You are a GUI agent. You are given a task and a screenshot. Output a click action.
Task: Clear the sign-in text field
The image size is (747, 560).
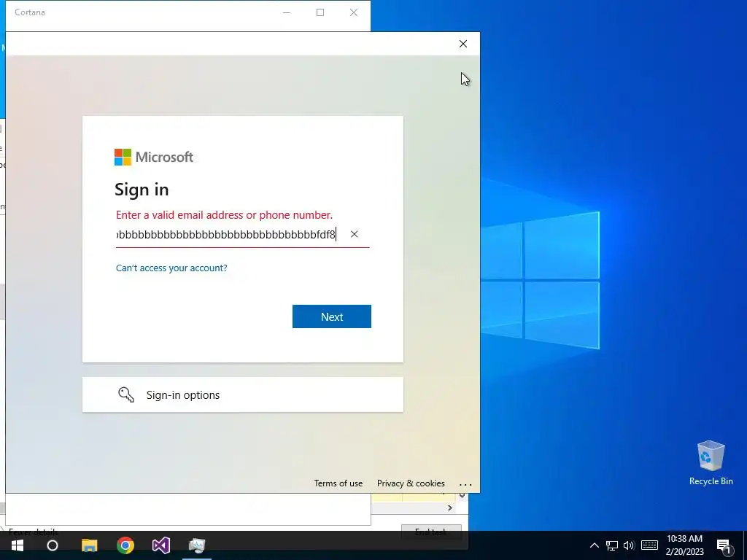pos(354,234)
